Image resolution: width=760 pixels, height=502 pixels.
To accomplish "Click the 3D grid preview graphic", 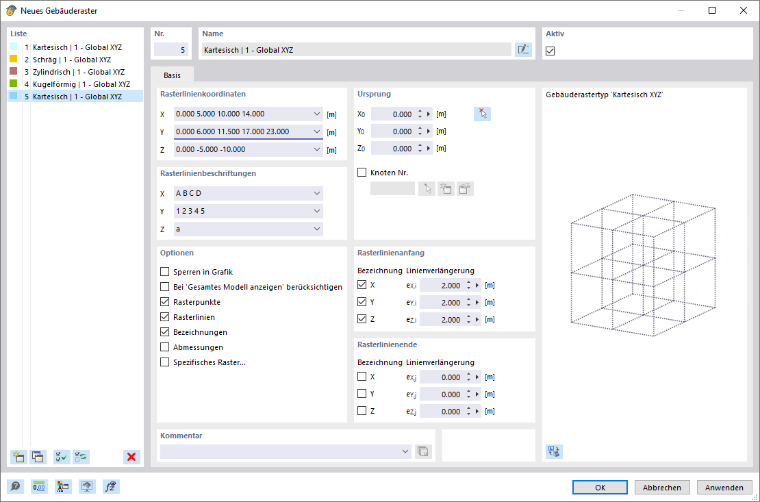I will (x=643, y=266).
